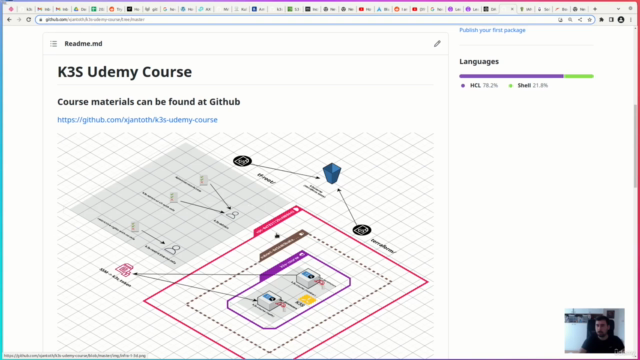Click the presenter webcam thumbnail
The width and height of the screenshot is (640, 360).
[x=594, y=331]
